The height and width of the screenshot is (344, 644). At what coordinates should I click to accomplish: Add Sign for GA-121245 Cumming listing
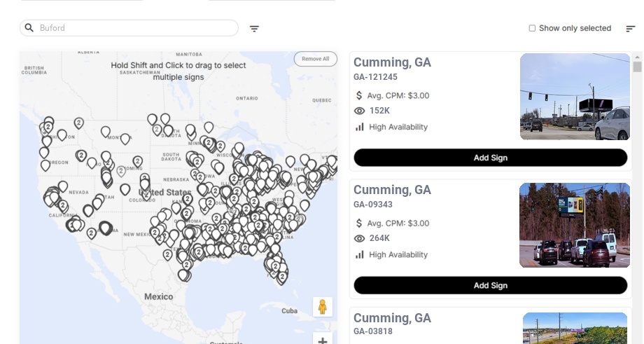pos(490,158)
